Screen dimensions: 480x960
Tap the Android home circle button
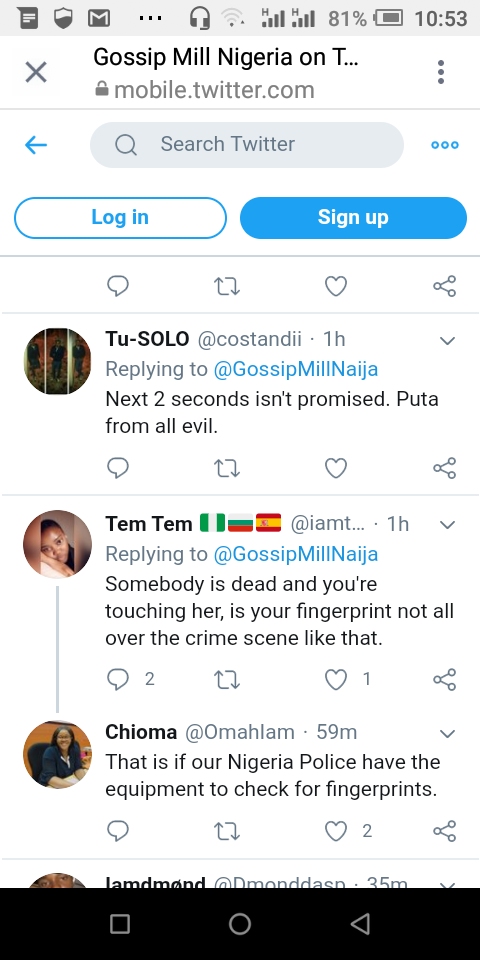[x=240, y=924]
